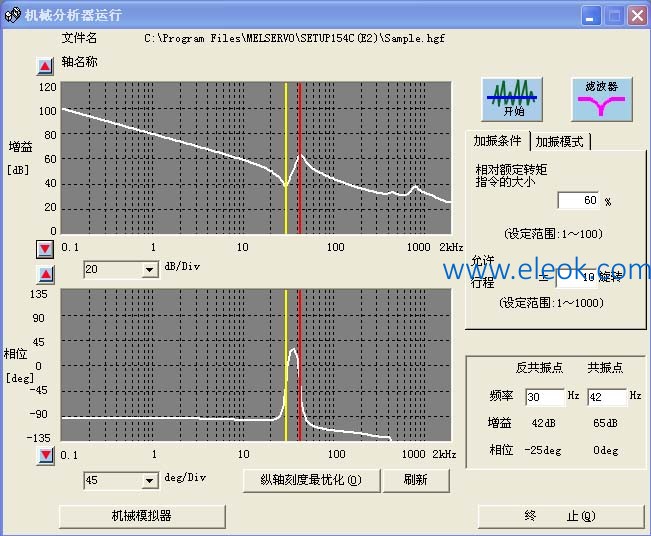
Task: Close the 机械分析器运行 window
Action: pos(637,16)
